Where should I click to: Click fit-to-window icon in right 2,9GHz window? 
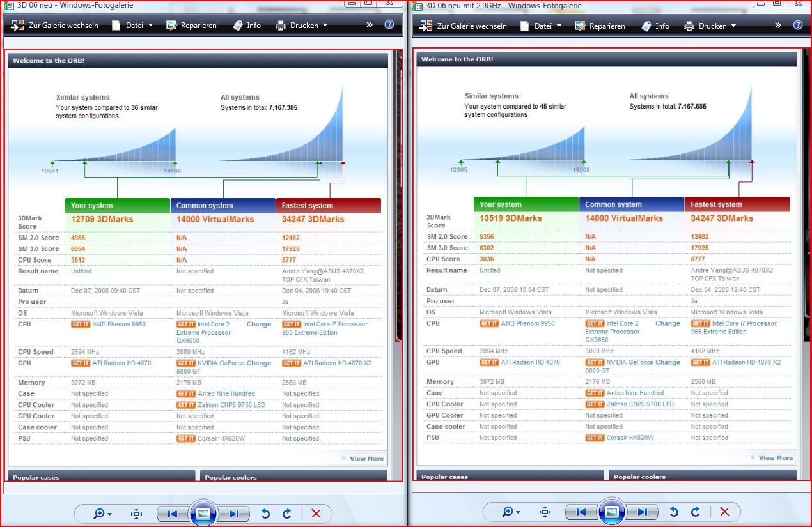[x=545, y=512]
